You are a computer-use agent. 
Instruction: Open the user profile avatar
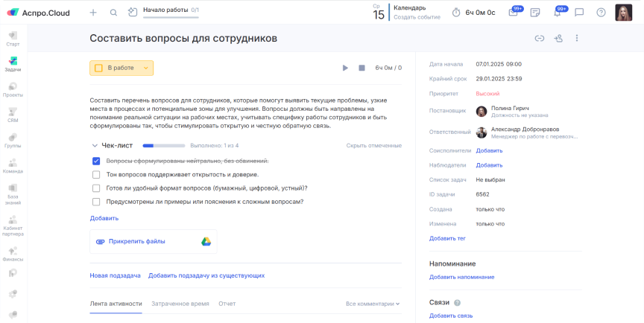(x=623, y=13)
